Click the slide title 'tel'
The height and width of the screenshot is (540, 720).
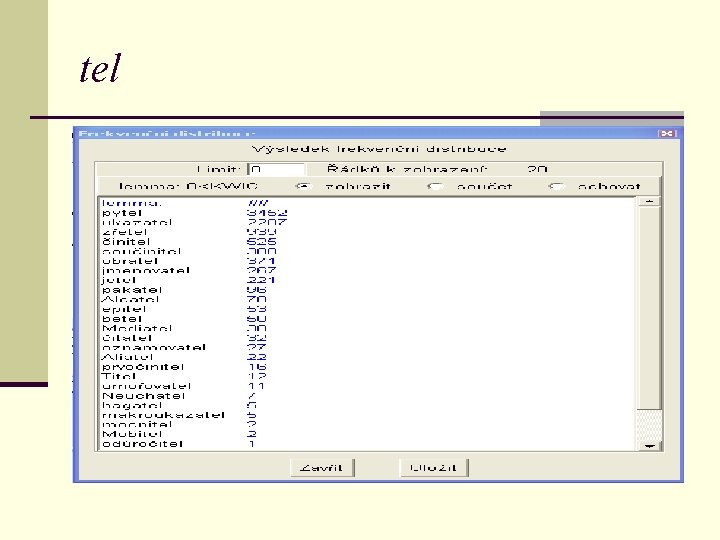(100, 68)
